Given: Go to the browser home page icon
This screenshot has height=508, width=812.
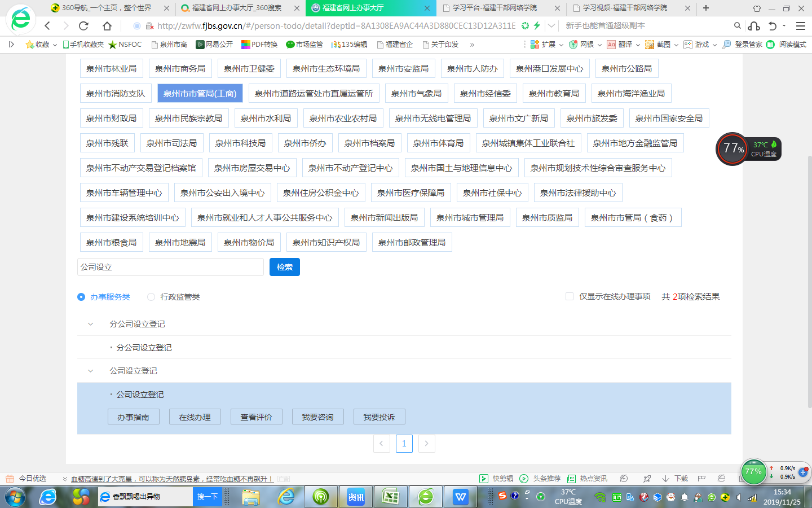Looking at the screenshot, I should click(x=107, y=26).
